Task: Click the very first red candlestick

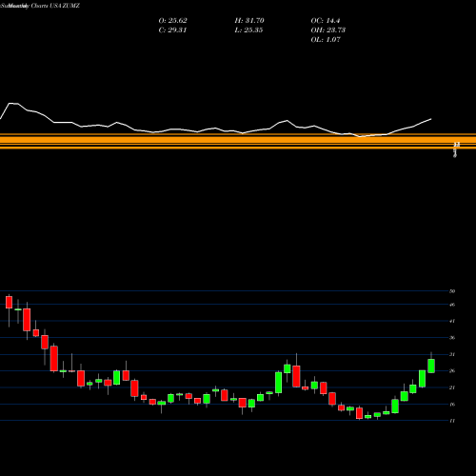Action: coord(9,302)
